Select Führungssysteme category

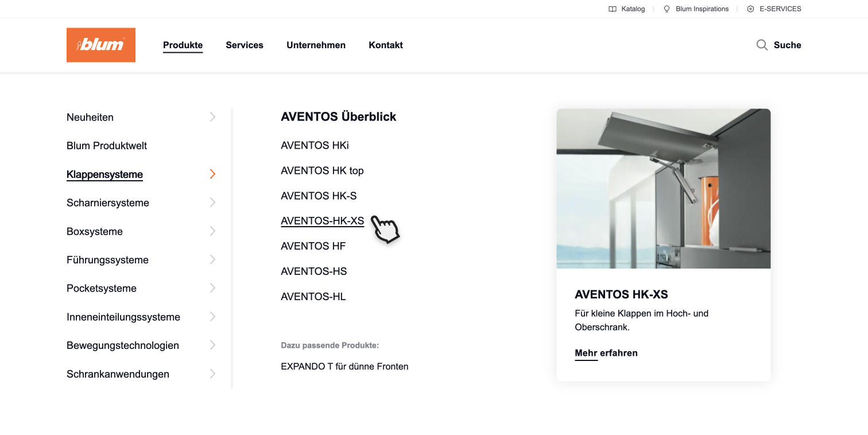(x=107, y=260)
